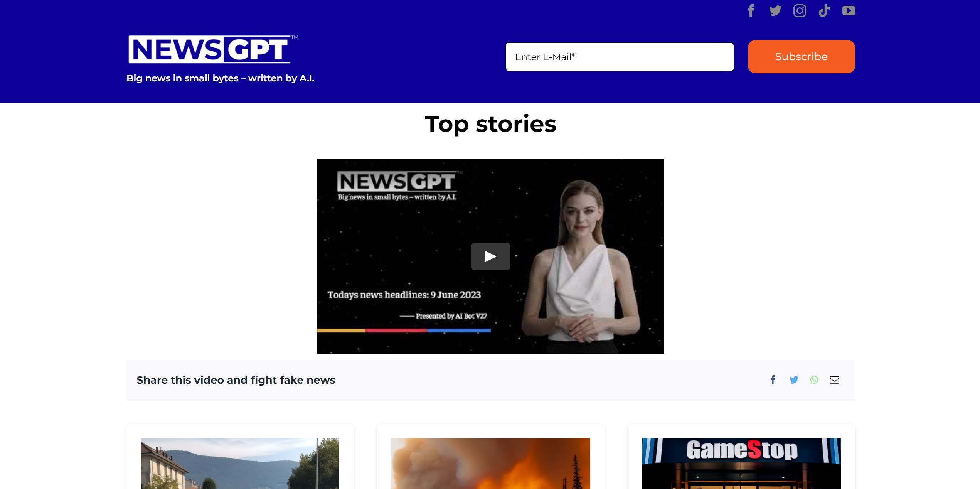980x489 pixels.
Task: Click the Enter E-Mail input field
Action: click(x=619, y=57)
